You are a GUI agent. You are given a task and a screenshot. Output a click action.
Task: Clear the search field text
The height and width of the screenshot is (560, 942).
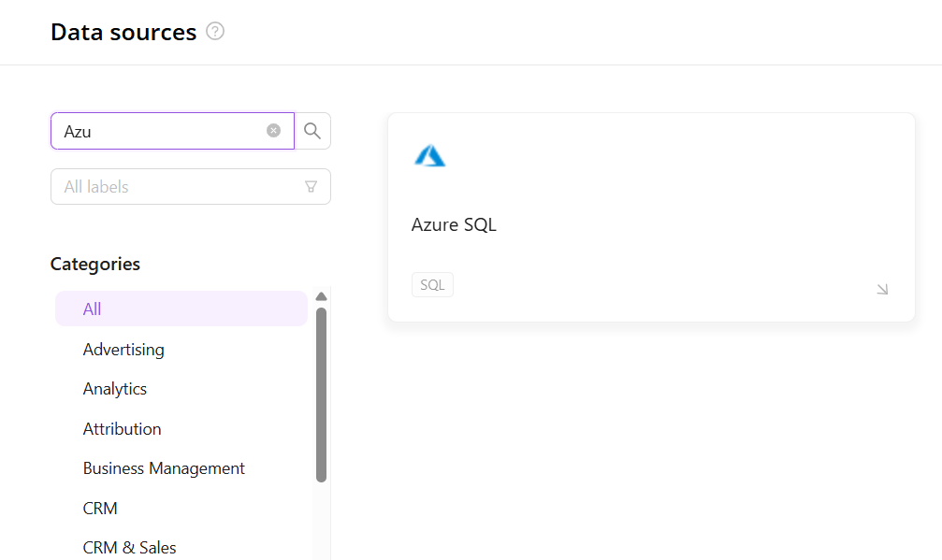[273, 131]
